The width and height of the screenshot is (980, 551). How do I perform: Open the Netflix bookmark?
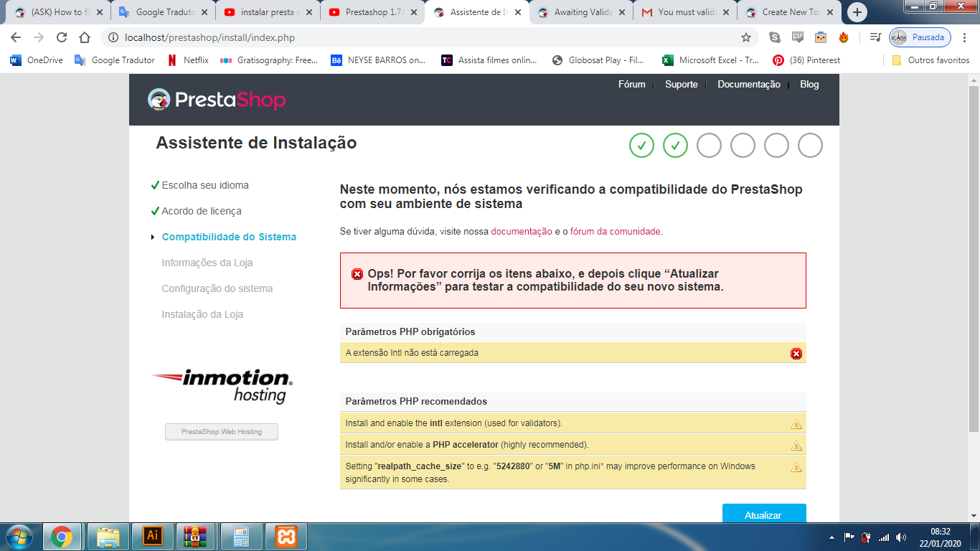[x=187, y=60]
